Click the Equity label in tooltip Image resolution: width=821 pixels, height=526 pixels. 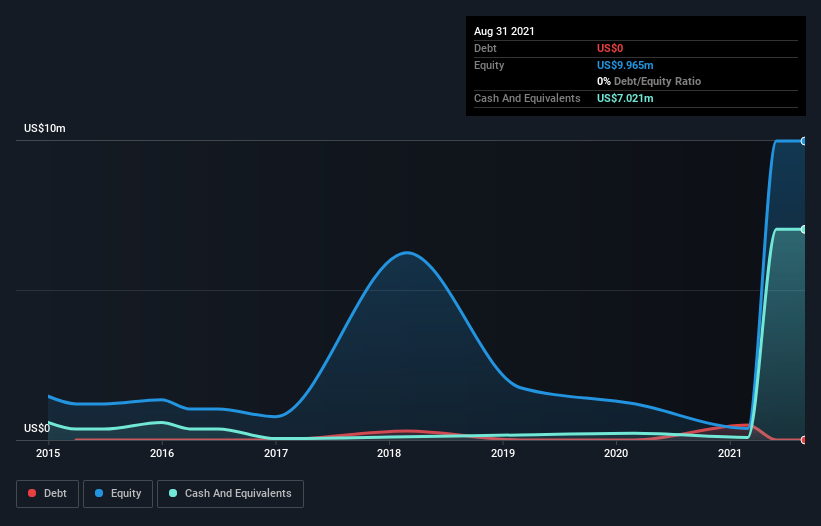489,65
